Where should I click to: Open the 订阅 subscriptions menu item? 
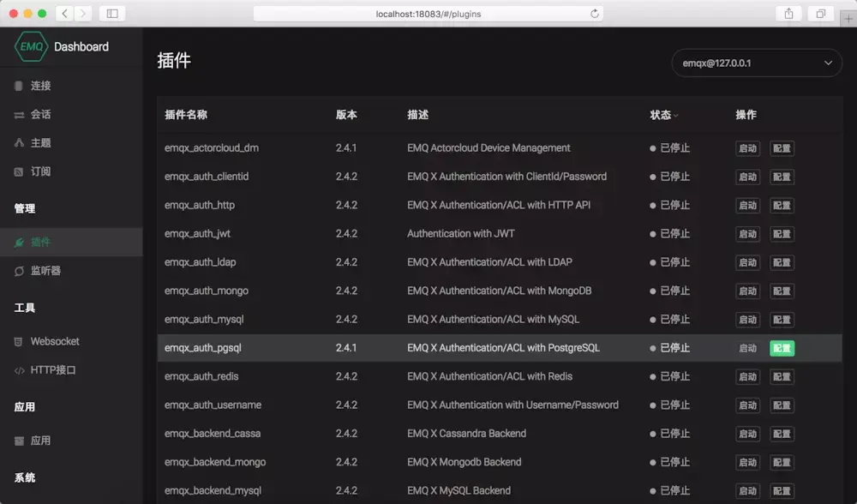71,171
